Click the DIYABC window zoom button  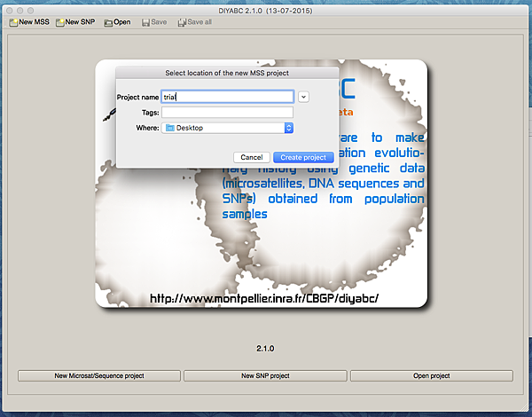[x=30, y=11]
